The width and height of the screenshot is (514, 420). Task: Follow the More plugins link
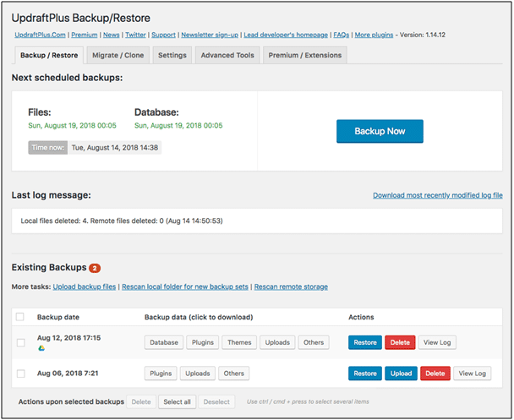click(x=374, y=35)
